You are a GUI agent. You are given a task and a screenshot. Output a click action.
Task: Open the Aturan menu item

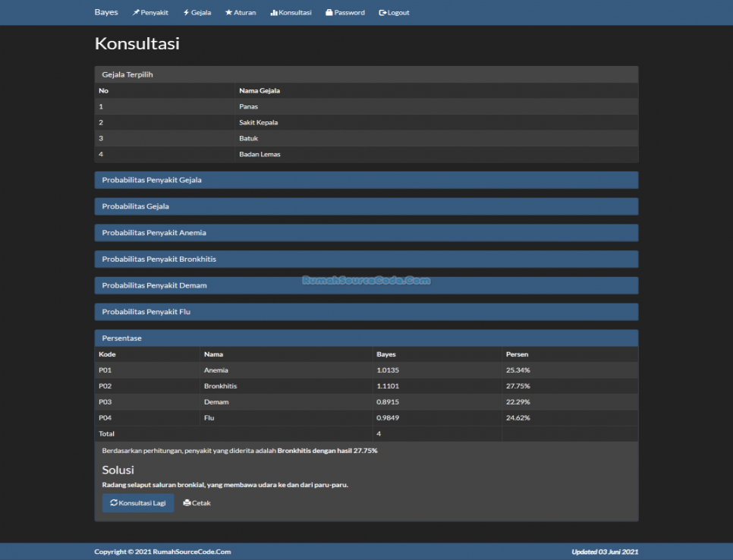[245, 13]
